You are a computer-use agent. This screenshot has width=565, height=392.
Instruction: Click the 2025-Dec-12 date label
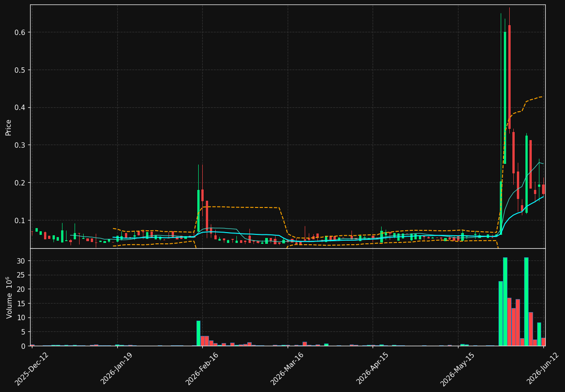pyautogui.click(x=31, y=369)
